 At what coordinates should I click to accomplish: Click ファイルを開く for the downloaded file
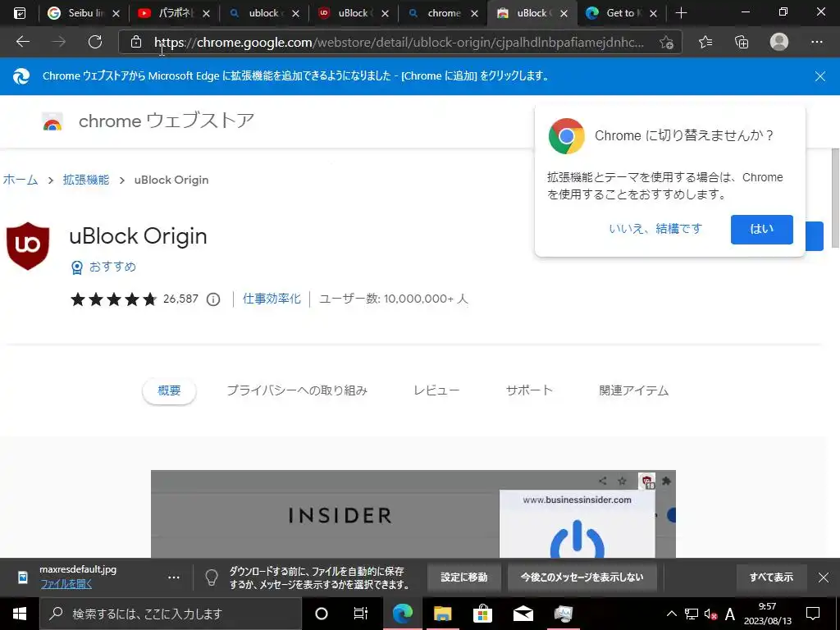66,584
